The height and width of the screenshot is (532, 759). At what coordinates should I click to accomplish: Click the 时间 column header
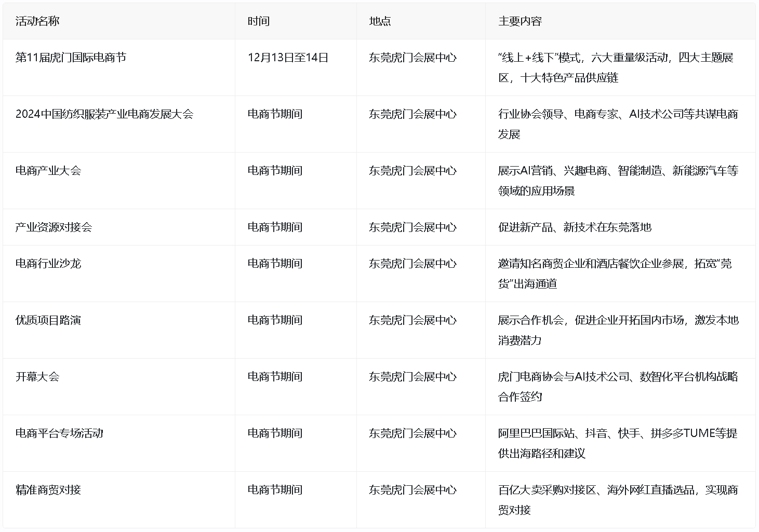click(x=258, y=21)
